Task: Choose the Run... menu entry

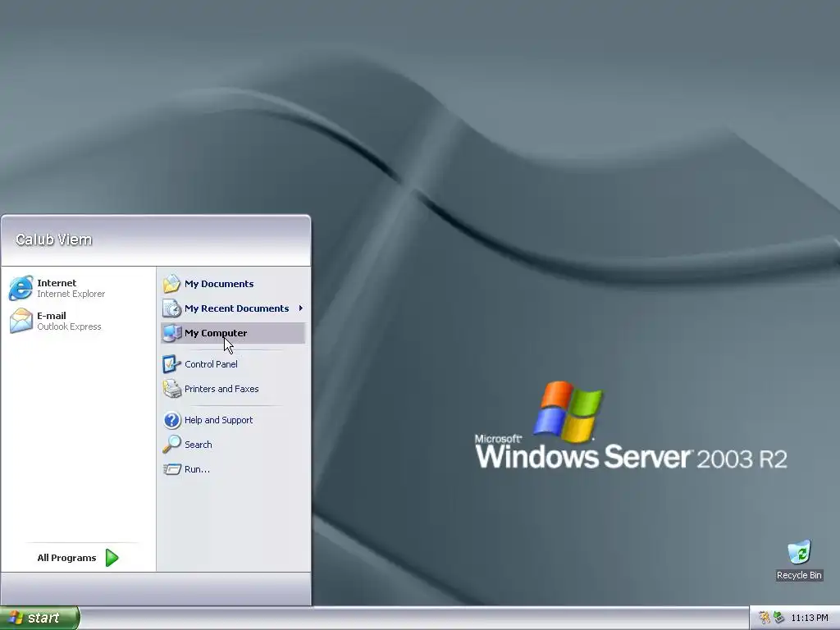Action: pos(233,469)
